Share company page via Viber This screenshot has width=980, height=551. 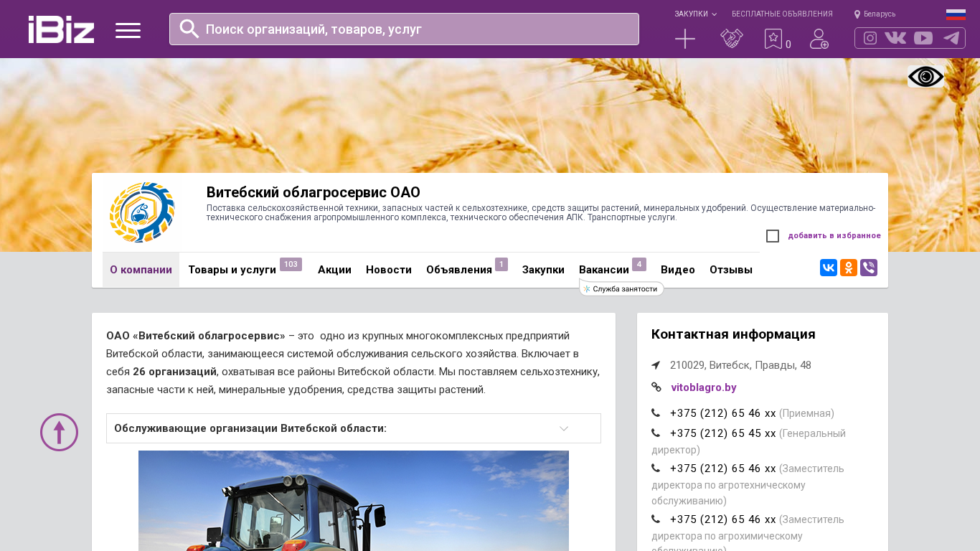(869, 268)
